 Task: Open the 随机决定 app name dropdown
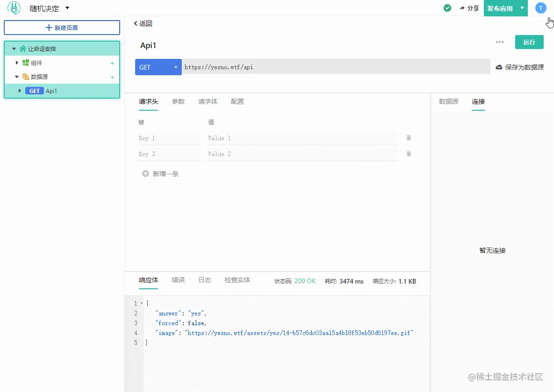(x=49, y=8)
